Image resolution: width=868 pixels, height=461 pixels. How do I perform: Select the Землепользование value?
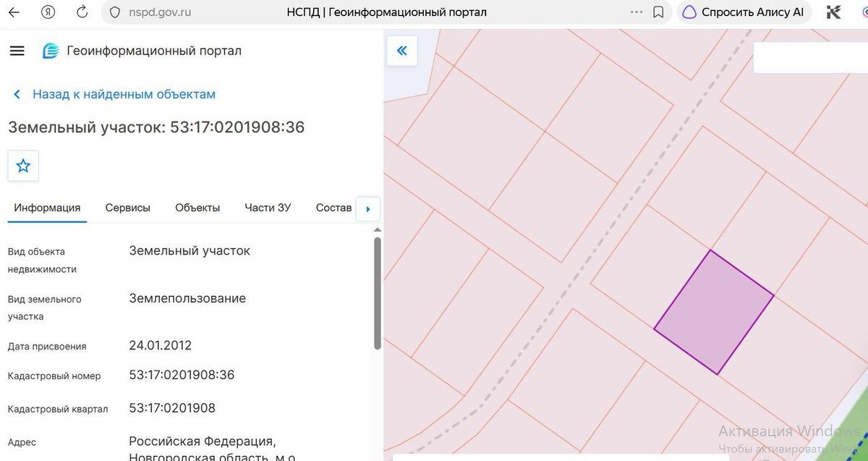[x=187, y=298]
